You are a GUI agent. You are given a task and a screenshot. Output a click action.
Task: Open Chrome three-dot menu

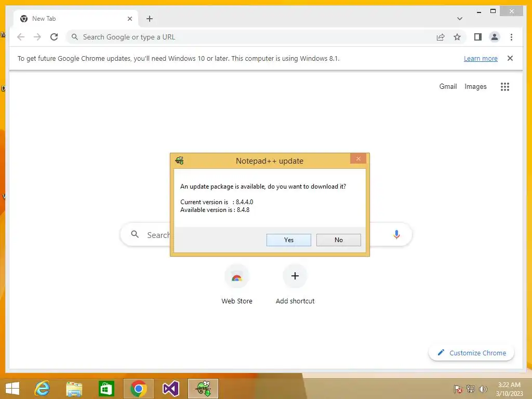click(x=511, y=37)
